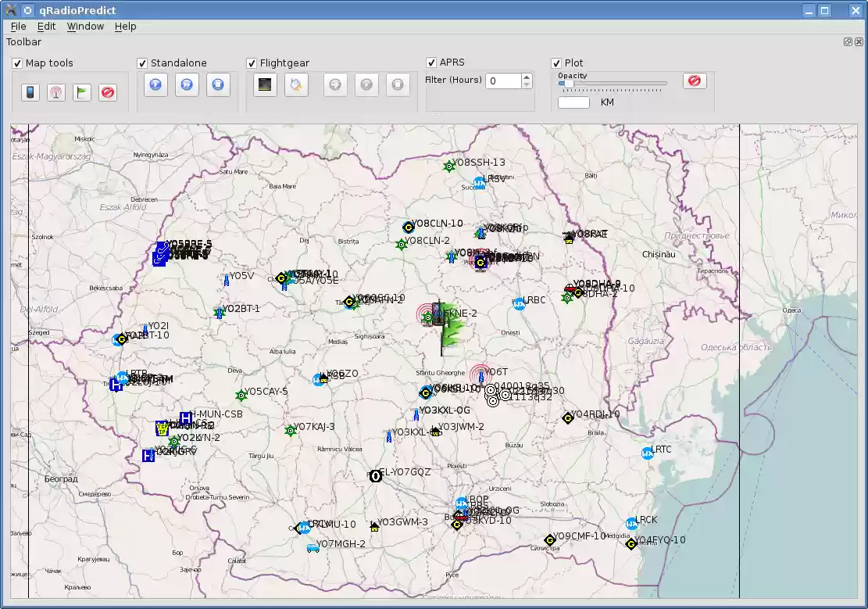Click the clear plot button next to Opacity
Viewport: 868px width, 609px height.
pos(694,80)
